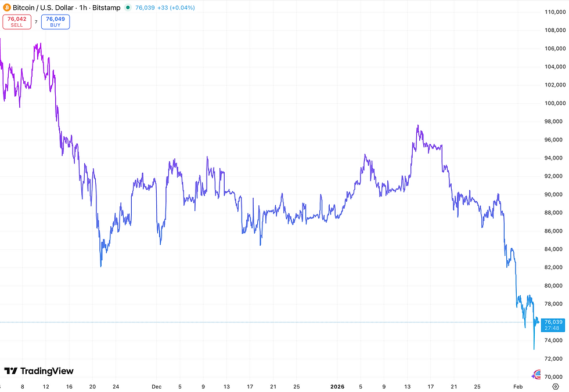569x392 pixels.
Task: Click the 78,000 price axis label
Action: point(554,304)
